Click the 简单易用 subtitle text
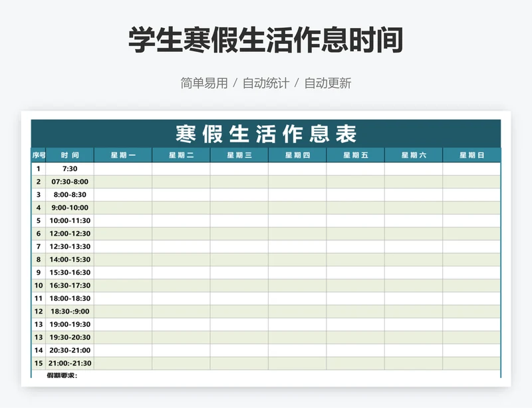Viewport: 532px width, 408px height. [204, 83]
